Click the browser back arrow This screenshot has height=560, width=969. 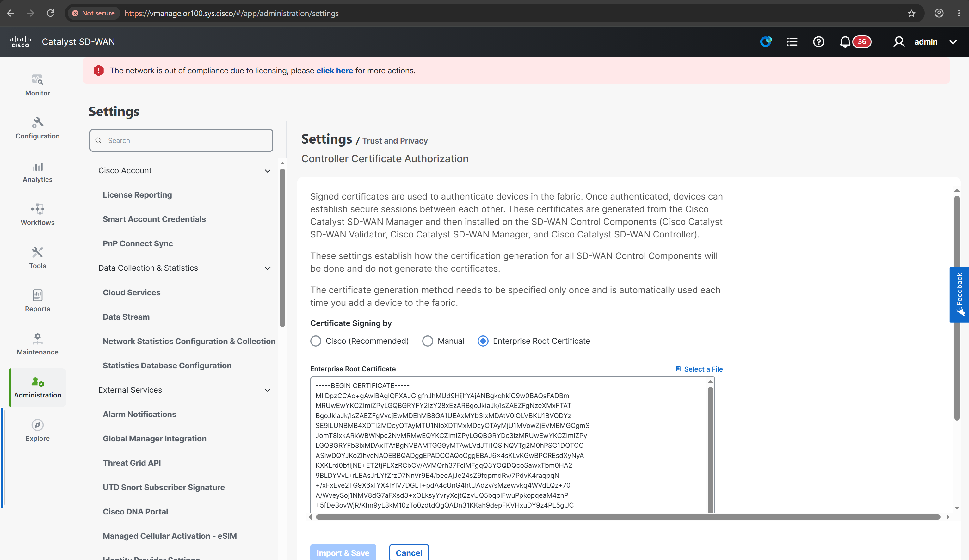(x=11, y=13)
